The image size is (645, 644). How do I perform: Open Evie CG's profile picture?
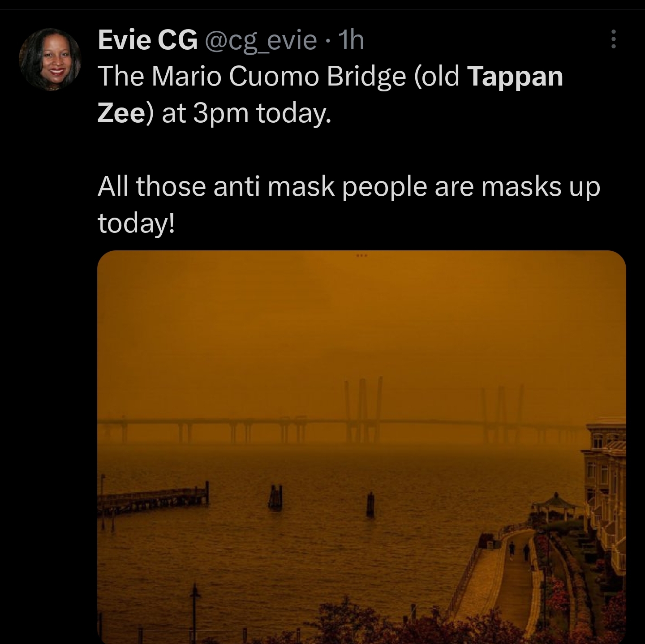pos(49,60)
